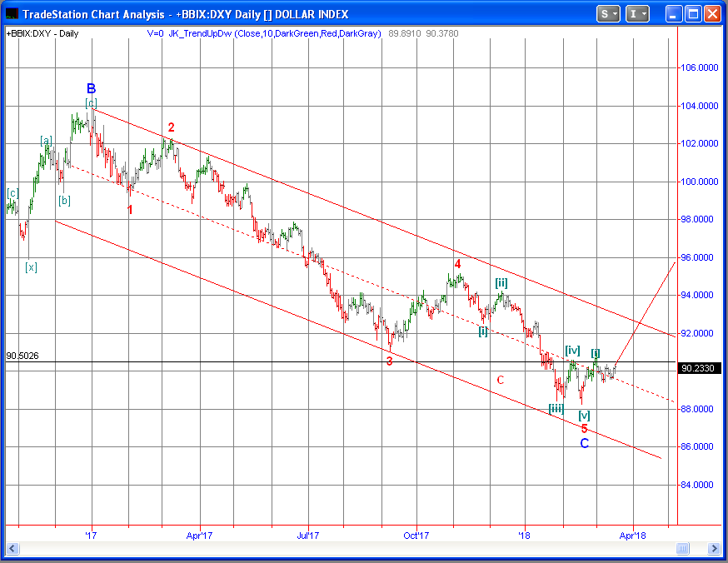The height and width of the screenshot is (563, 728).
Task: Click the red wave 4 label
Action: point(457,264)
